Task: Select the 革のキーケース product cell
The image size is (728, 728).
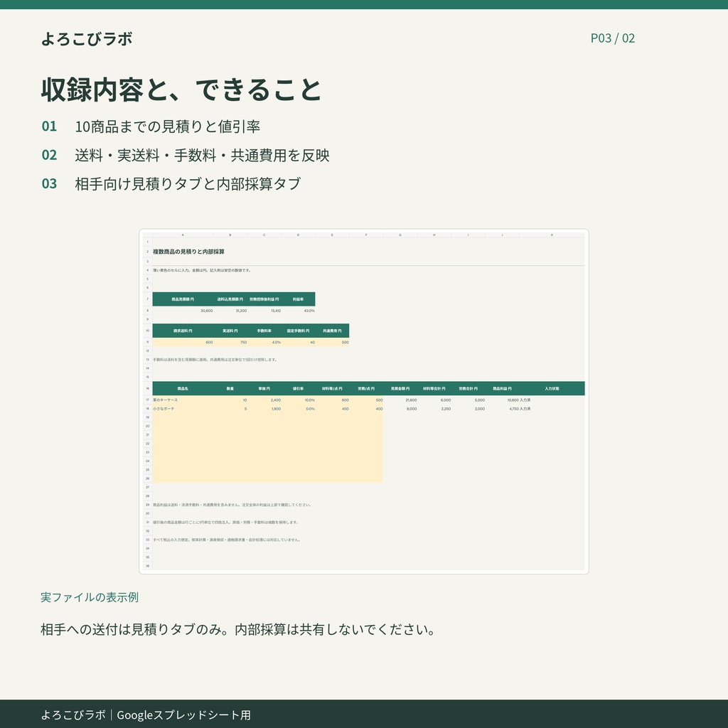Action: tap(183, 400)
